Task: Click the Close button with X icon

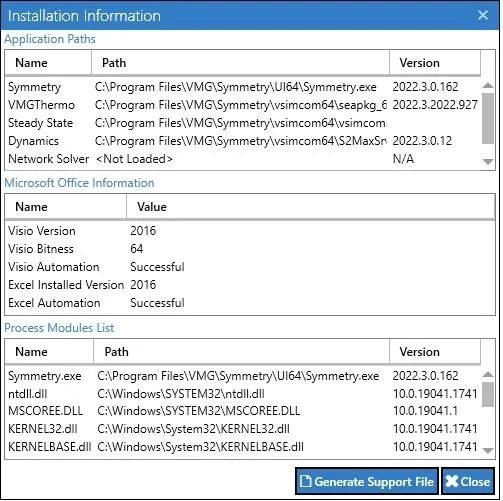Action: 468,482
